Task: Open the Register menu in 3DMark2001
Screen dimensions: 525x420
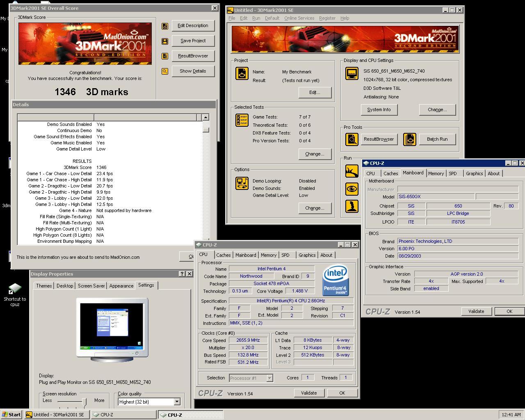Action: 327,18
